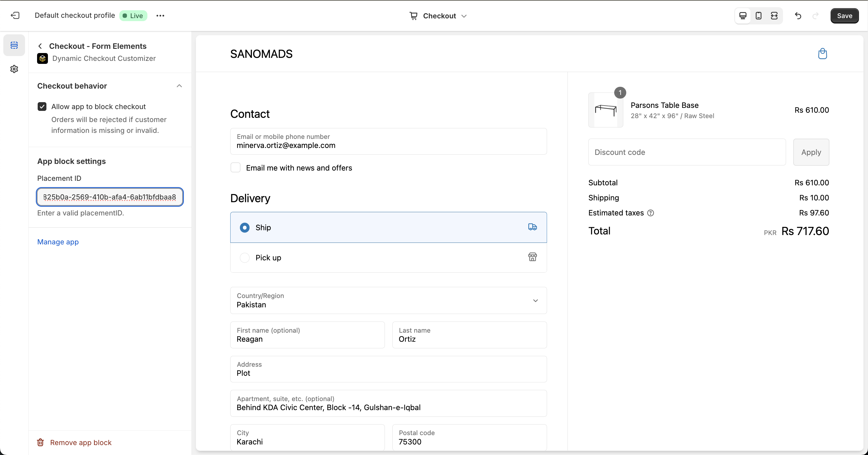Redo the last change
The width and height of the screenshot is (868, 455).
tap(816, 16)
